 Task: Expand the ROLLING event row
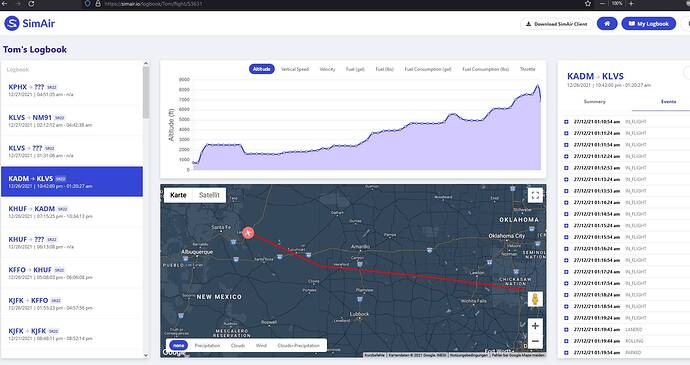[x=566, y=341]
